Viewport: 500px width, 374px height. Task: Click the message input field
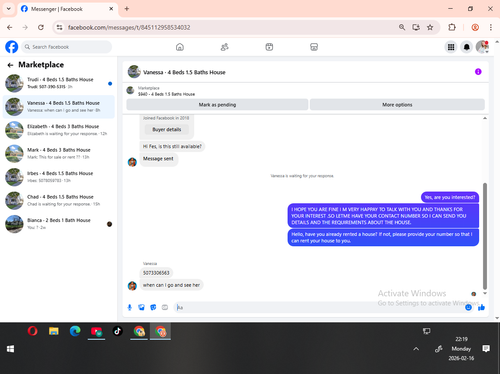click(320, 307)
